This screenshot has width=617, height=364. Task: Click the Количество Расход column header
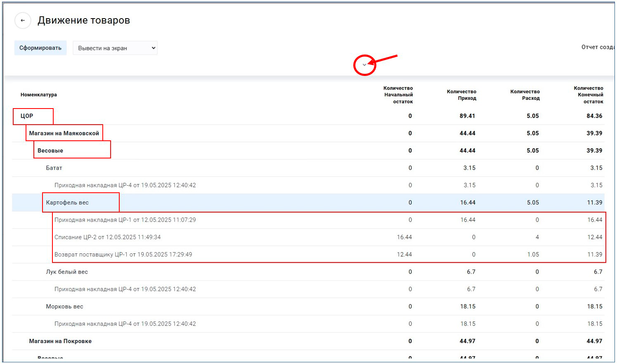[525, 95]
